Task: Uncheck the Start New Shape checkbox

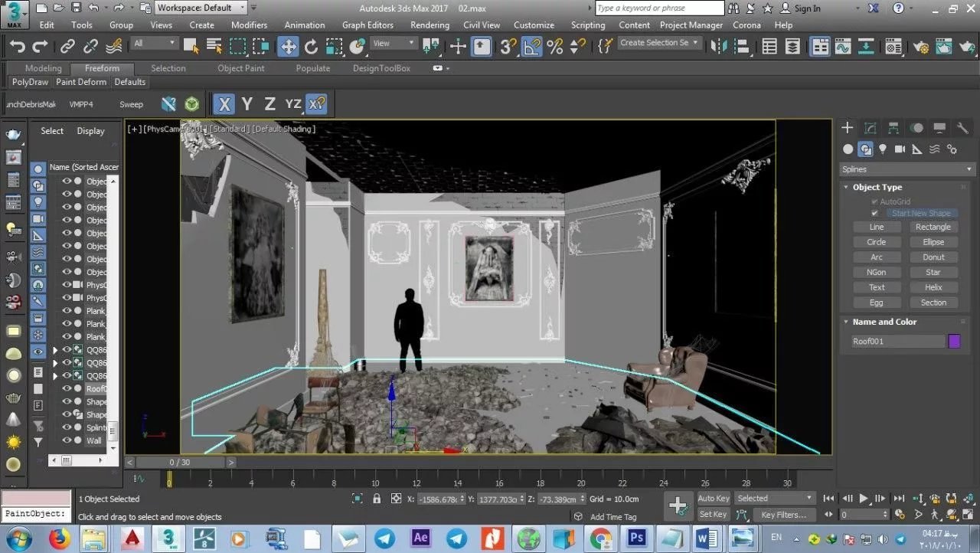Action: [x=875, y=213]
